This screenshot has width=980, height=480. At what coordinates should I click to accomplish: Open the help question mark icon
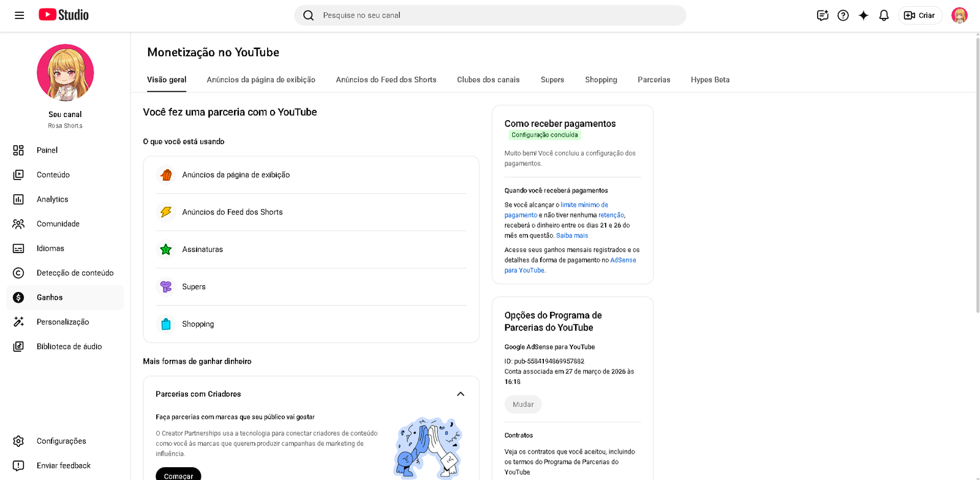pos(843,15)
